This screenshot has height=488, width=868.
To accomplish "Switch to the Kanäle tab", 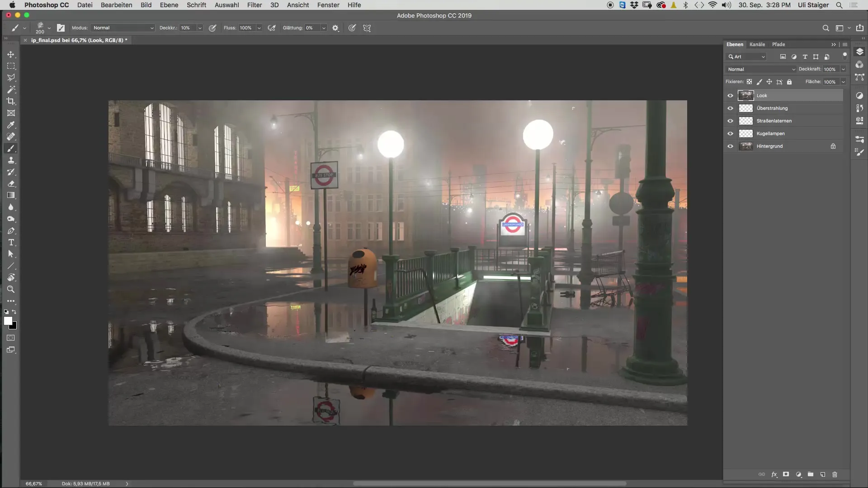I will 757,44.
